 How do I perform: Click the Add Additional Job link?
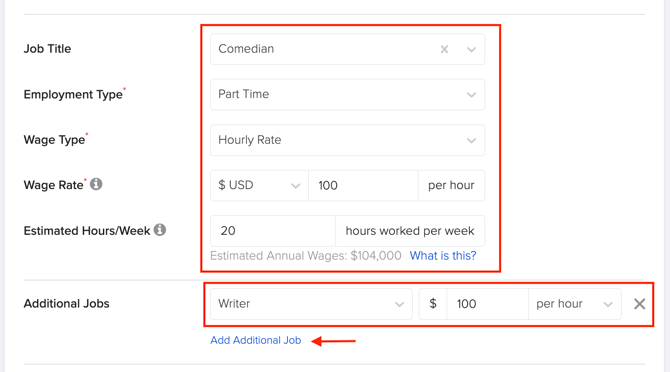pos(256,340)
